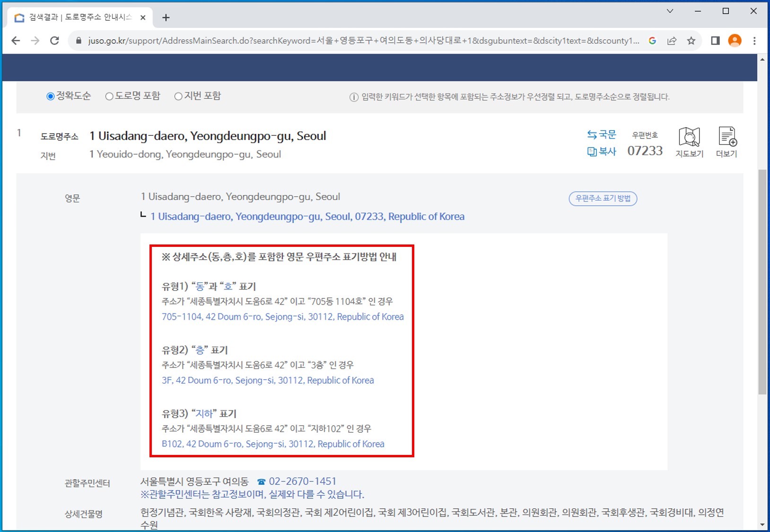Click the plain English address under 영문
This screenshot has height=532, width=770.
click(240, 197)
